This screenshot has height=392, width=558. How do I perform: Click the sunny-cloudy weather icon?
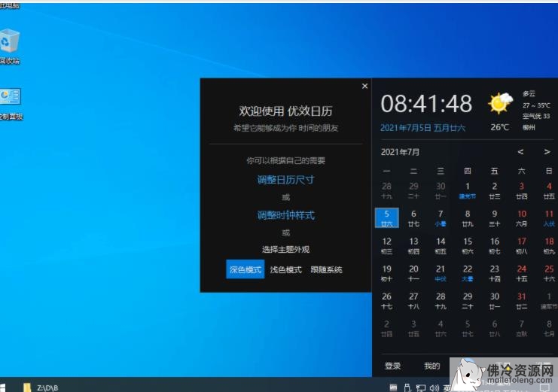(499, 102)
